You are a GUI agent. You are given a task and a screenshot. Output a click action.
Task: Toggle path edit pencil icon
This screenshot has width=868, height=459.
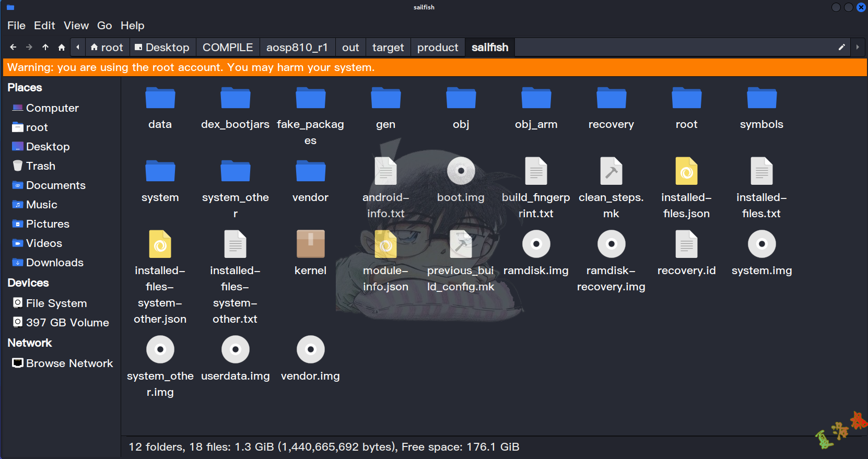point(841,48)
